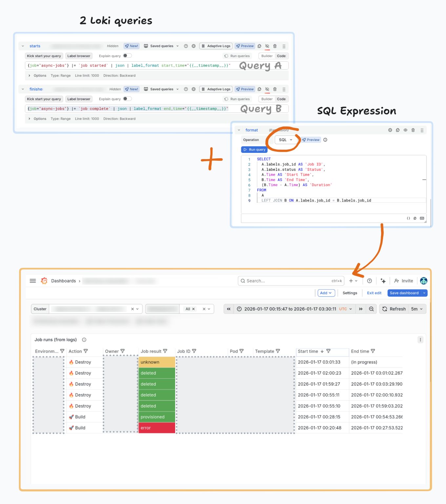
Task: Delete the format SQL expression with trash icon
Action: [x=413, y=130]
